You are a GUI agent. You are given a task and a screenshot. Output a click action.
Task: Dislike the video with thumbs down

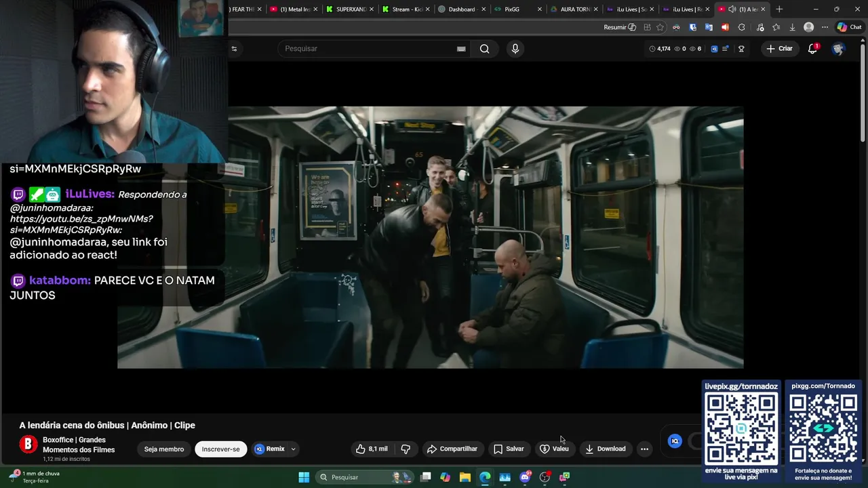(x=406, y=449)
